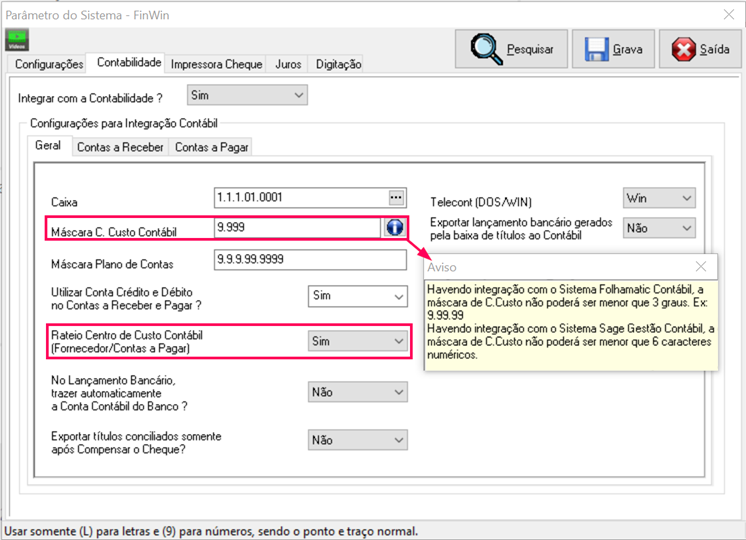Screen dimensions: 746x540
Task: Click the Grava save button
Action: [x=614, y=49]
